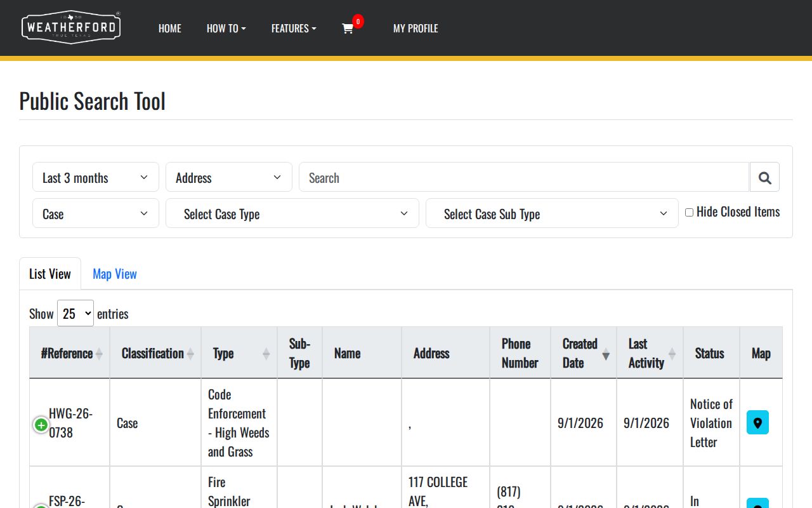The height and width of the screenshot is (508, 812).
Task: Switch to Map View tab
Action: click(115, 274)
